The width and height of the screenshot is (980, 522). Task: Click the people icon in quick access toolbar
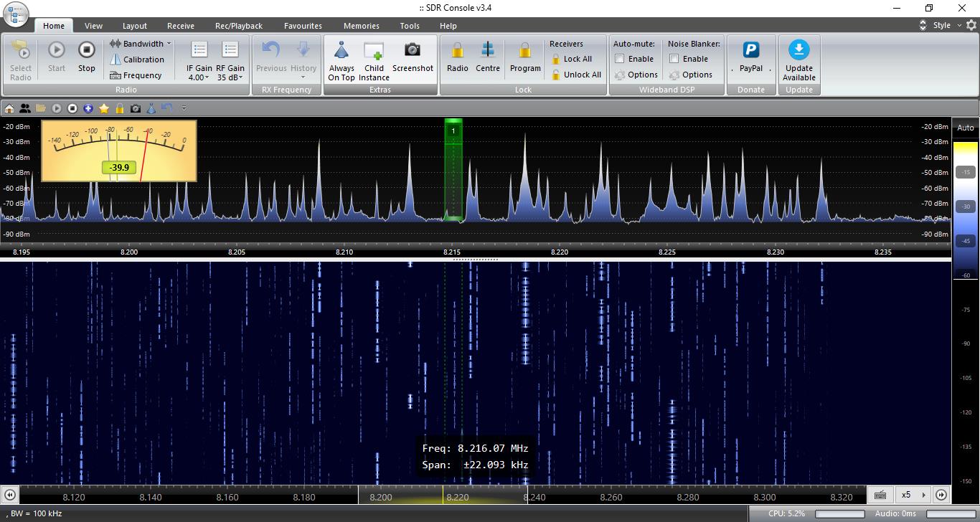click(25, 108)
